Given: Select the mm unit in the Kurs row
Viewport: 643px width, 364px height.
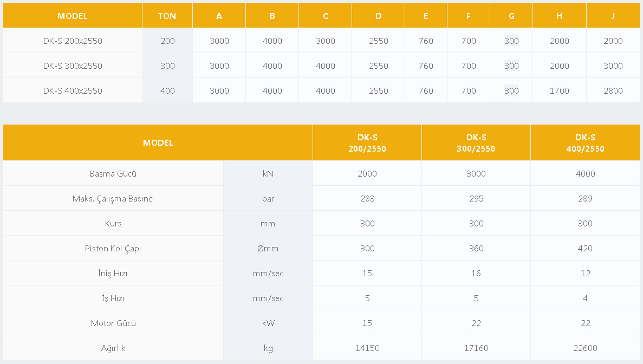Looking at the screenshot, I should pos(268,224).
